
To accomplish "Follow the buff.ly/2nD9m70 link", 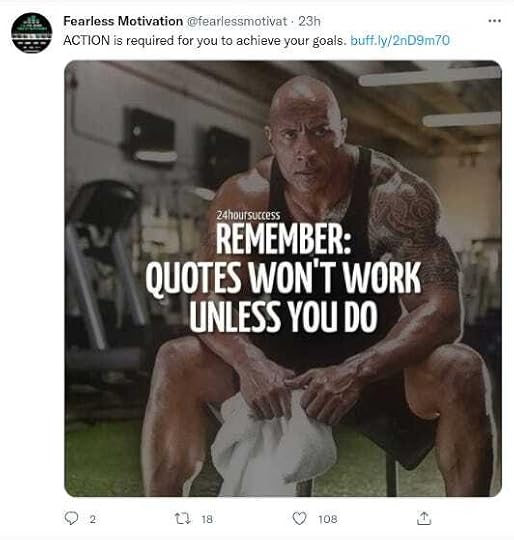I will [400, 41].
